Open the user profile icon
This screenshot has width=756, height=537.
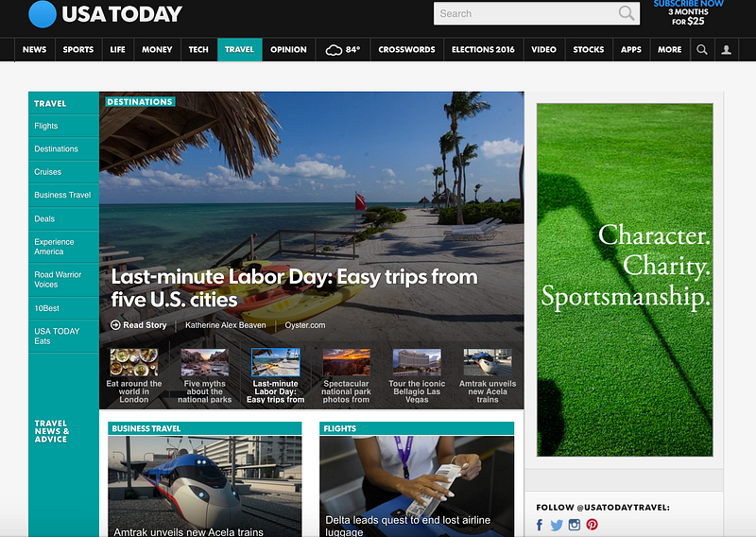726,50
